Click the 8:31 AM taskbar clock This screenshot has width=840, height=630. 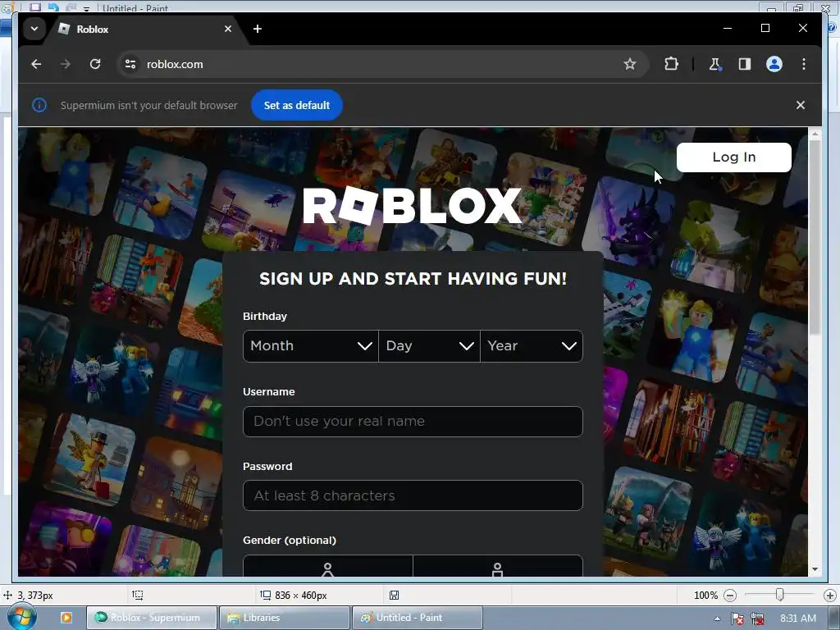(x=798, y=619)
